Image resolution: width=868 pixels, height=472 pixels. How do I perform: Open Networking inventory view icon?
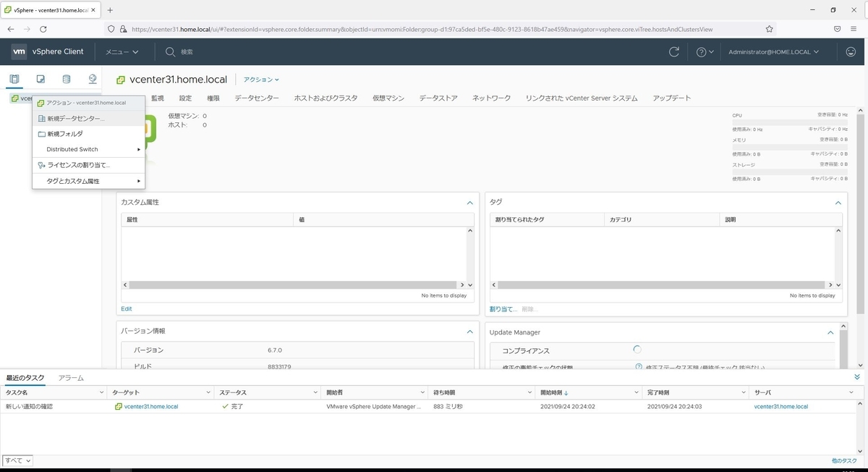coord(93,79)
